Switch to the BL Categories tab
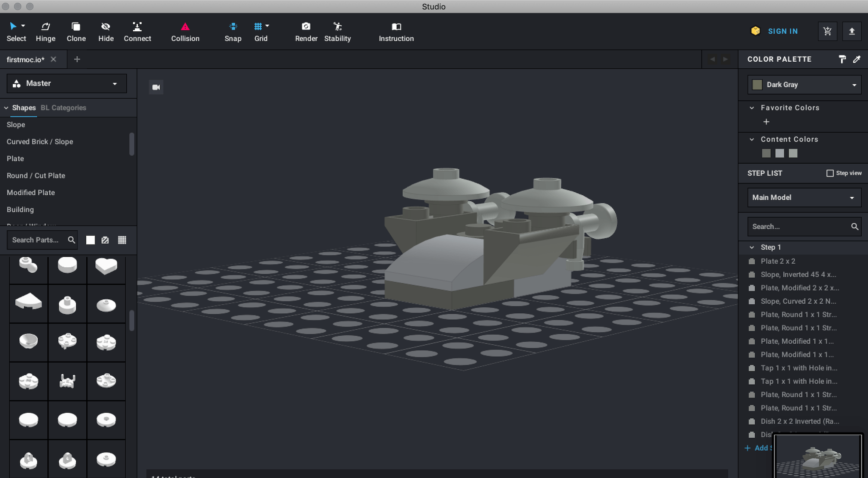This screenshot has width=868, height=478. pos(63,108)
